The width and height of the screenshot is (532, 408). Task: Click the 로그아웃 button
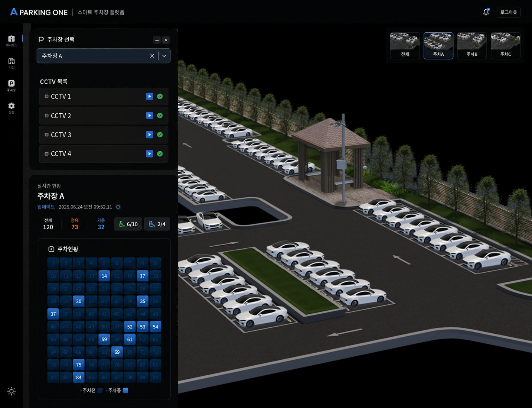click(509, 12)
